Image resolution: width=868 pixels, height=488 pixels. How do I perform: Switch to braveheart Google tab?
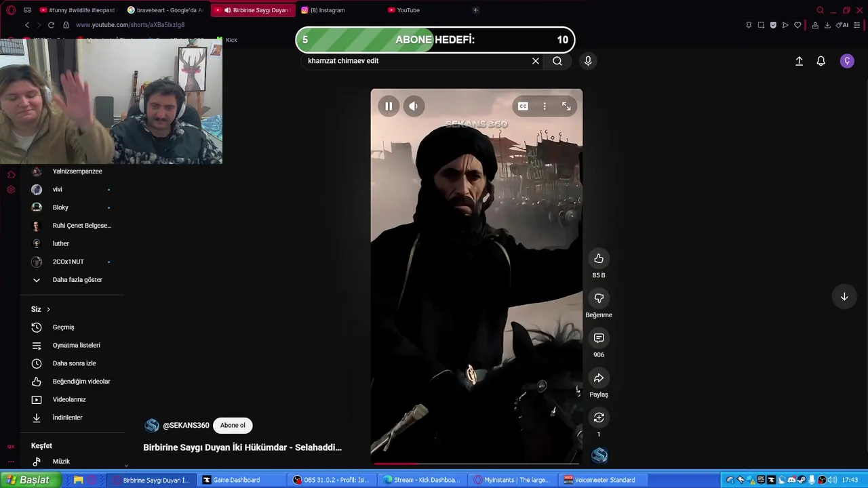tap(165, 10)
